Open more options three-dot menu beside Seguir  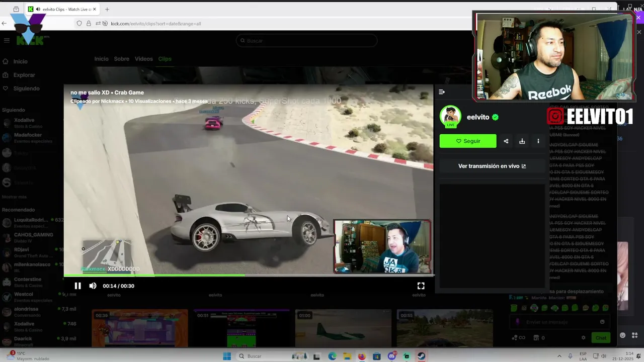538,141
